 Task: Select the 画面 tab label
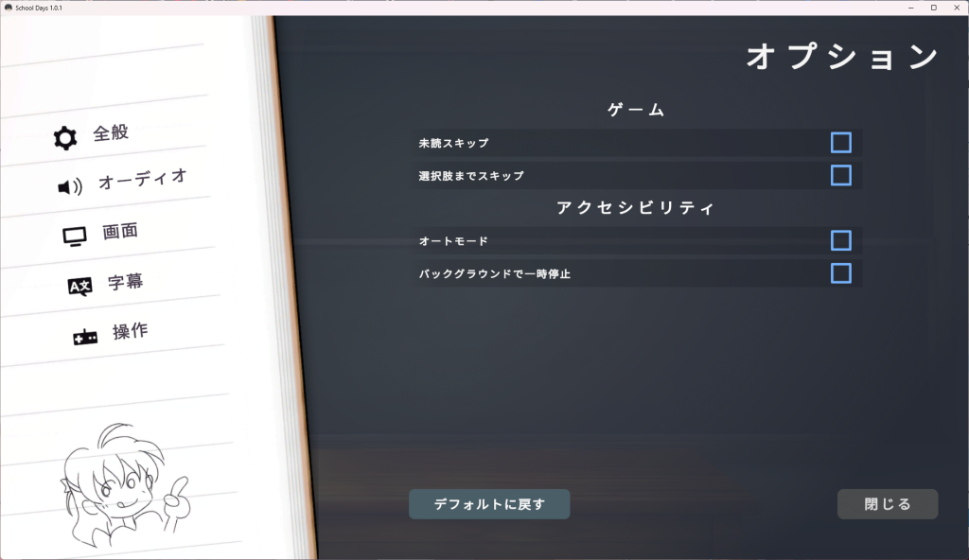pyautogui.click(x=120, y=231)
